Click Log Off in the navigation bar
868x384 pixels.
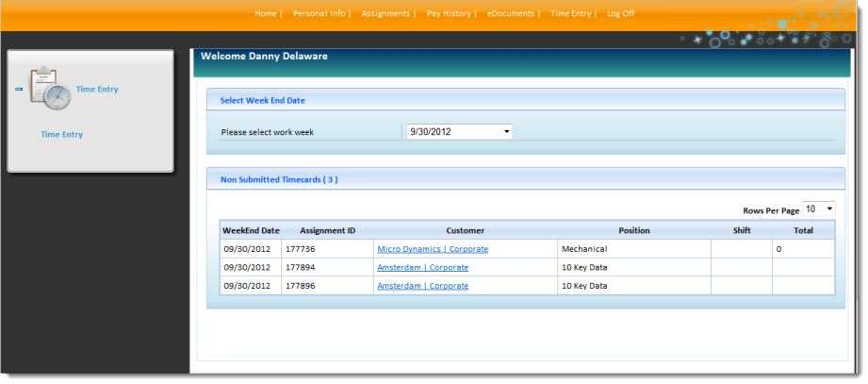tap(620, 14)
